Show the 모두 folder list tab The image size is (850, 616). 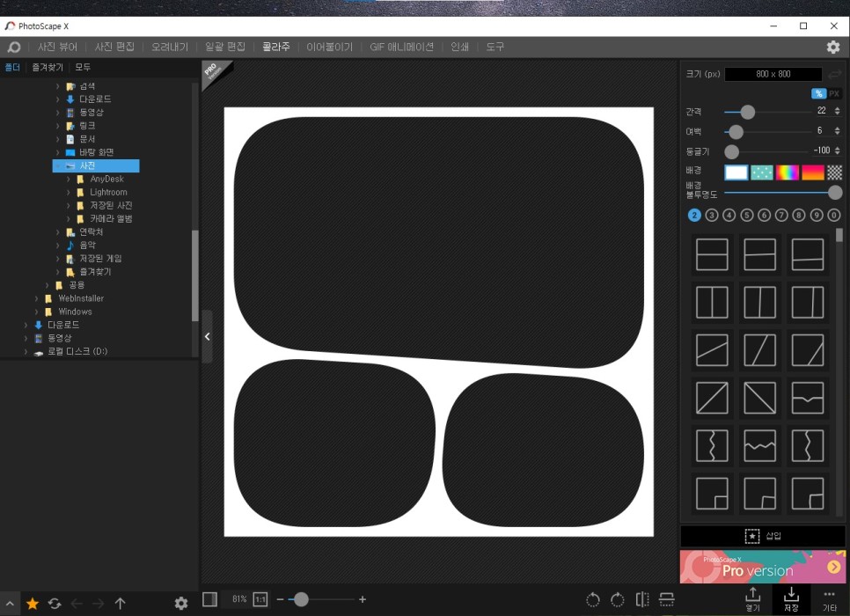[83, 67]
